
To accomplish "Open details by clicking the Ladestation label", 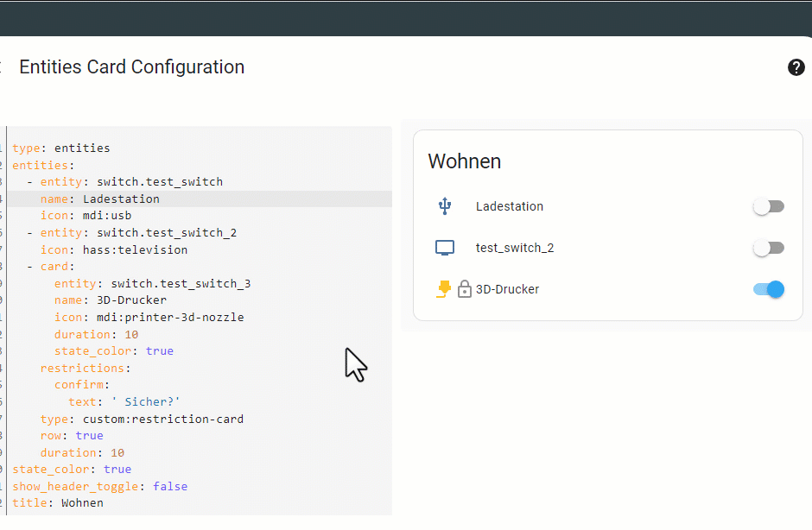I will [x=510, y=206].
